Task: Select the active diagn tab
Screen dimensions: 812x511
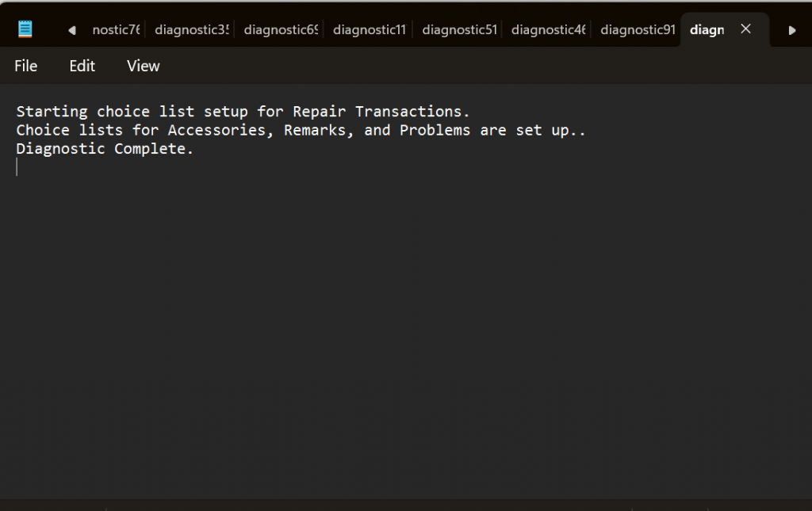Action: (707, 29)
